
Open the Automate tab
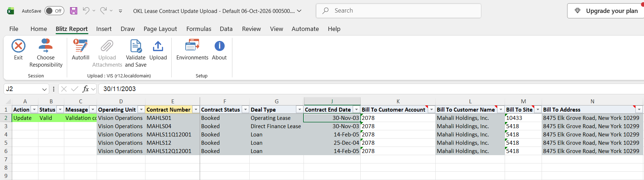coord(305,29)
